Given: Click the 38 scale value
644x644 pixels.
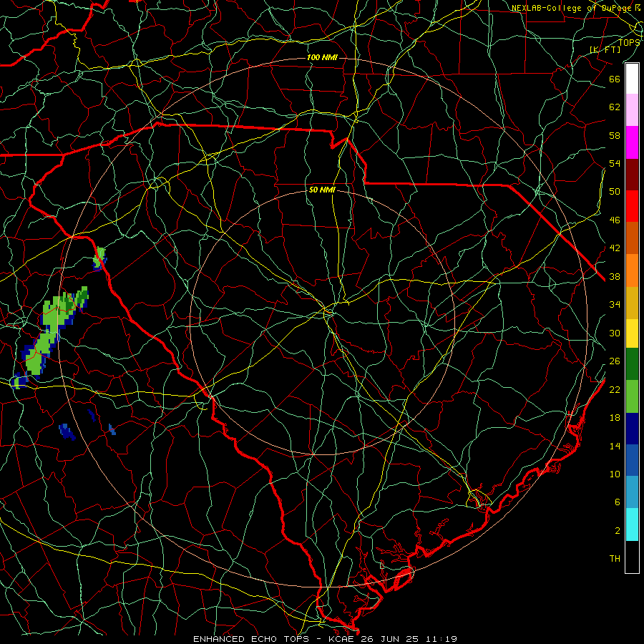Looking at the screenshot, I should click(x=615, y=276).
